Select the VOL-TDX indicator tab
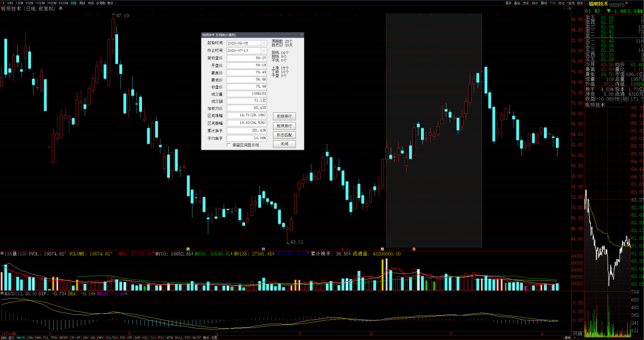This screenshot has width=644, height=340. tap(112, 338)
